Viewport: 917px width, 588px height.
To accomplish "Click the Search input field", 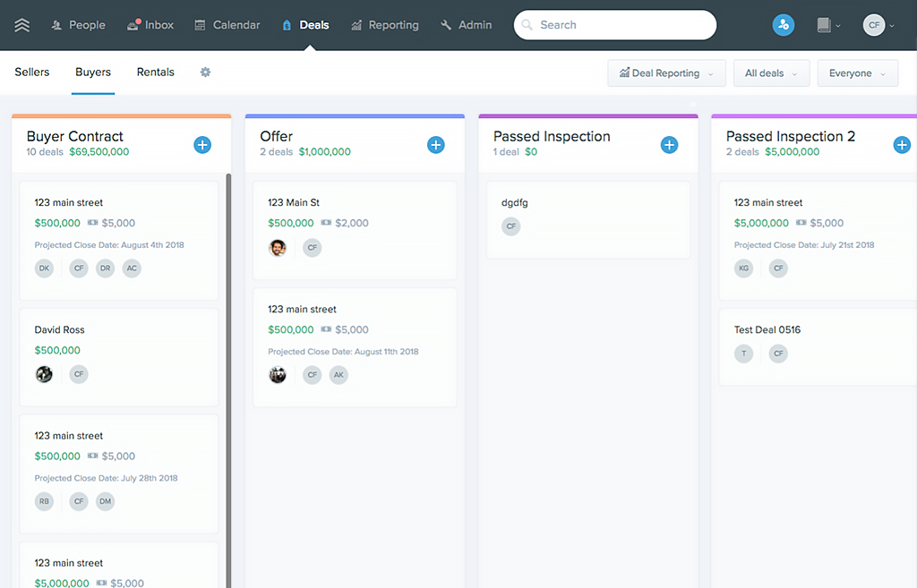I will pos(615,25).
